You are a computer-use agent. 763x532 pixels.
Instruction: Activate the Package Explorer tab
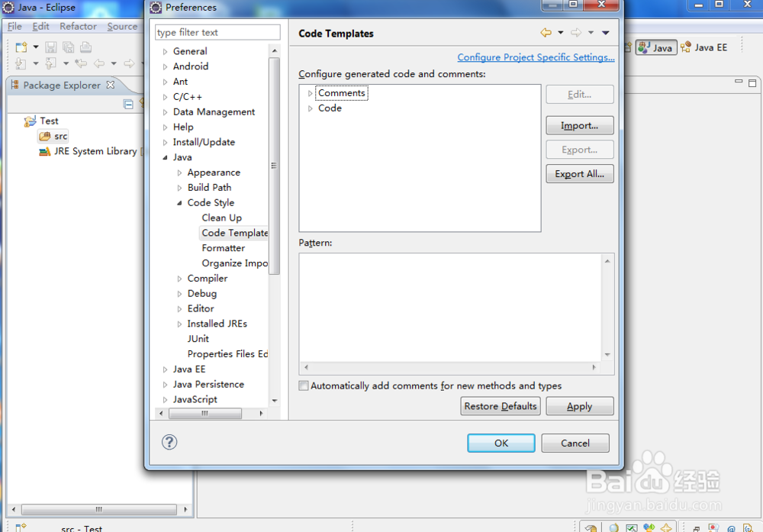pyautogui.click(x=62, y=85)
